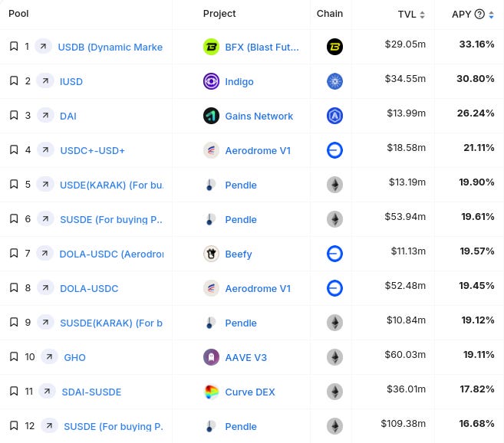Open external link arrow for SDAI-SUSDE pool
Screen dimensions: 504x443
click(x=47, y=391)
